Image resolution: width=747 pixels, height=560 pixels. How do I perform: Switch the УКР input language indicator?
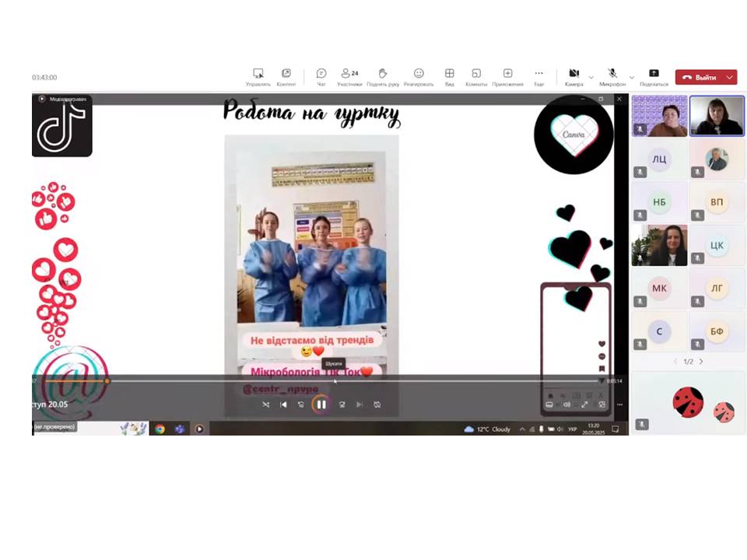point(573,429)
